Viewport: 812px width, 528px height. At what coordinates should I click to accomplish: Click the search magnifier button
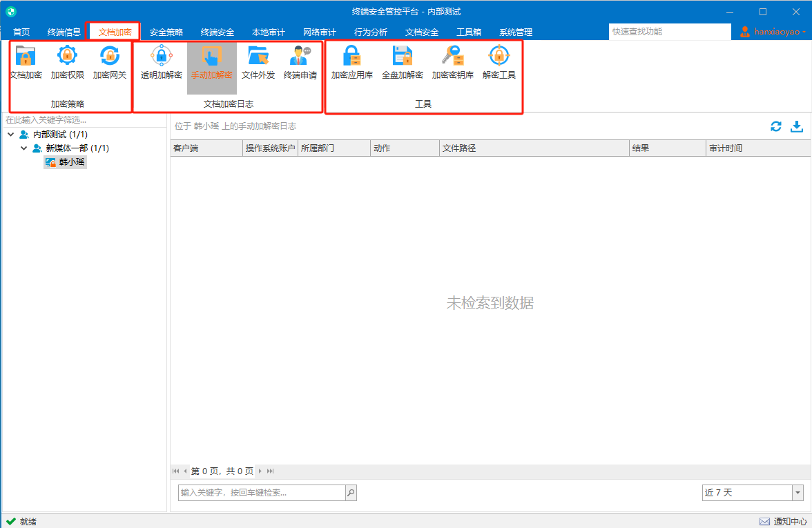(351, 493)
